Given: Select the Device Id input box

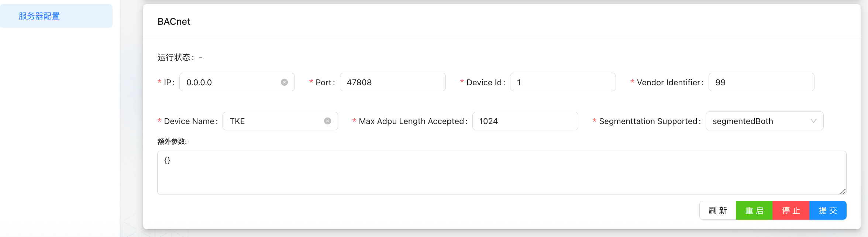Looking at the screenshot, I should (562, 82).
